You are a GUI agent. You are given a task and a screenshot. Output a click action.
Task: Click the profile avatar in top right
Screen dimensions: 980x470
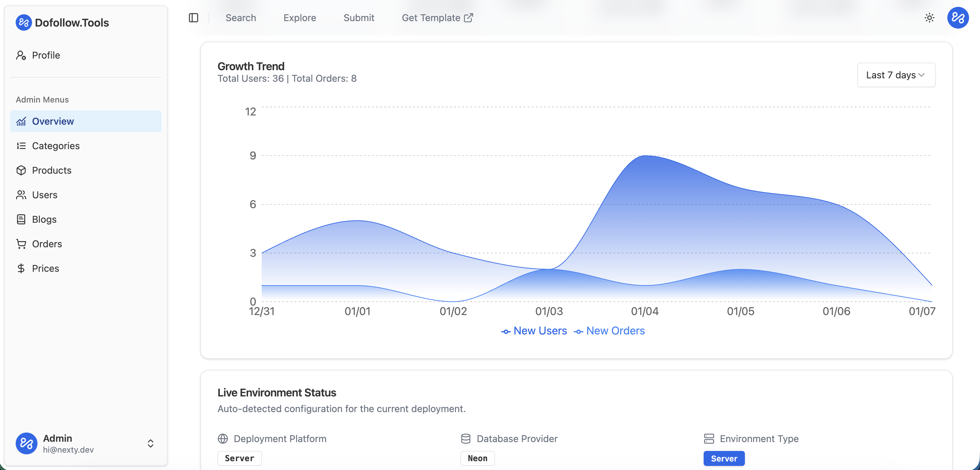[958, 18]
